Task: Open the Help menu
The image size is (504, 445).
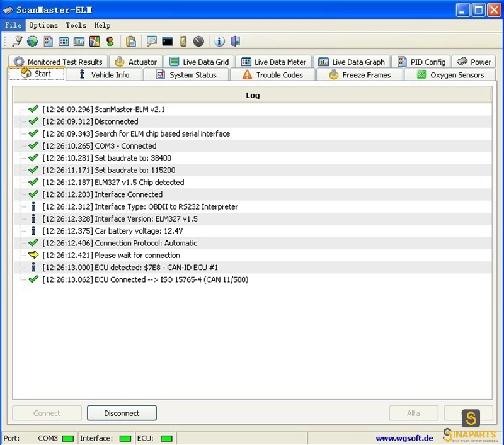Action: pyautogui.click(x=102, y=25)
